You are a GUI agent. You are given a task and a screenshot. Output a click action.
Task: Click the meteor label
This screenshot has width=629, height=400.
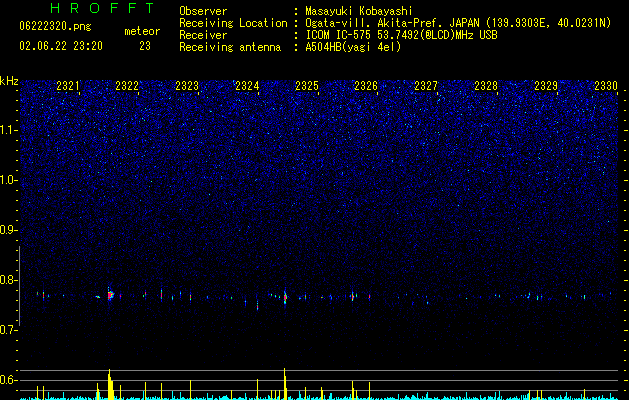point(142,31)
